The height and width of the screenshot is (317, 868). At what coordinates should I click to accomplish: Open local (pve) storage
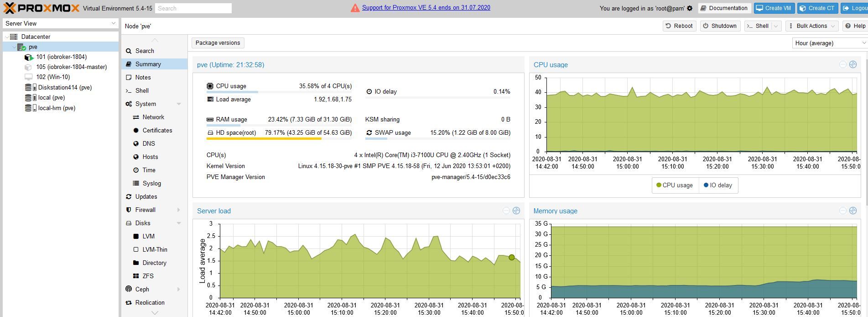51,97
